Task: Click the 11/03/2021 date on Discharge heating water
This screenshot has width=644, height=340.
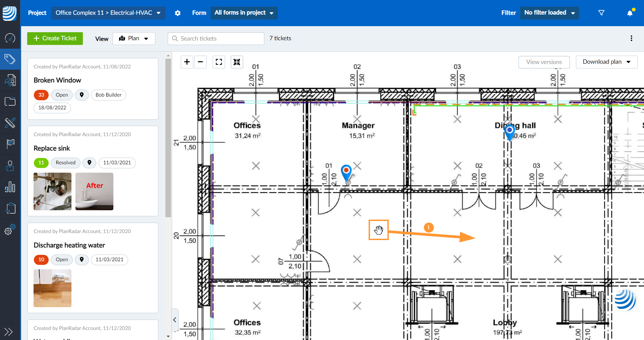Action: point(109,260)
